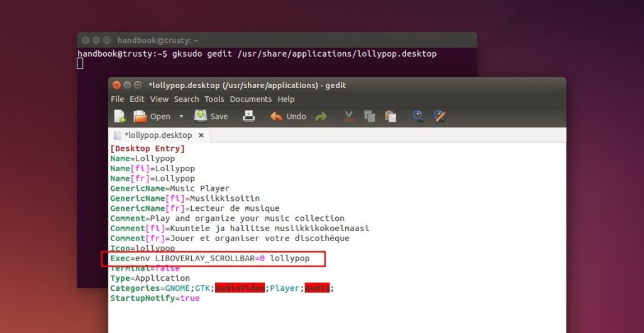Click the Jouer et organiser line
Viewport: 644px width, 333px height.
[x=230, y=238]
